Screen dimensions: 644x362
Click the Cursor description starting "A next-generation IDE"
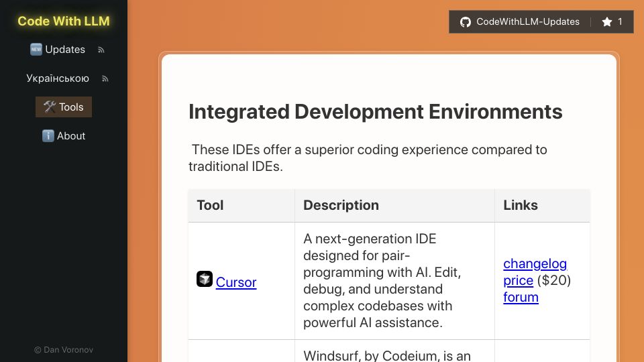(x=382, y=281)
